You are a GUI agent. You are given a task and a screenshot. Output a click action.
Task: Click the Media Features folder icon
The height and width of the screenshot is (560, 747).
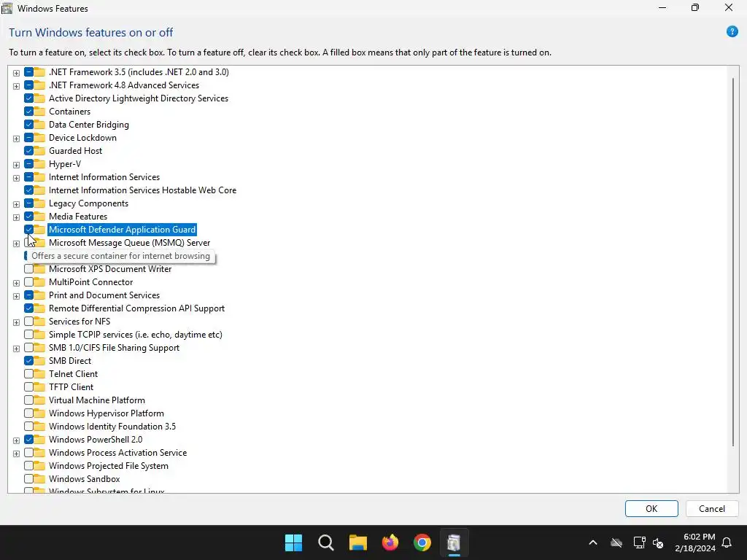pos(39,217)
